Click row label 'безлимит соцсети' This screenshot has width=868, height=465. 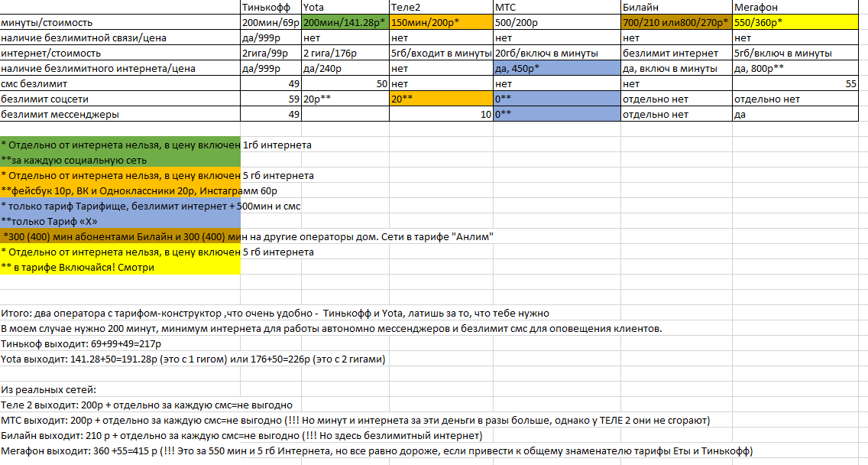[x=120, y=99]
